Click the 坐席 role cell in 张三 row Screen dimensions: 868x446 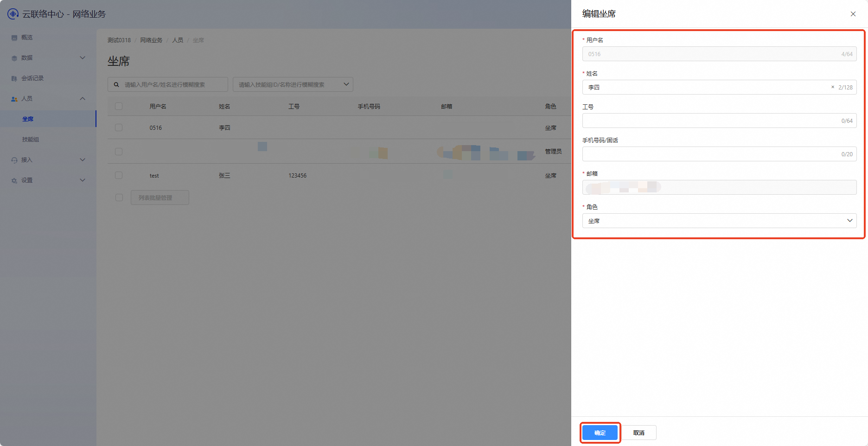pos(551,176)
